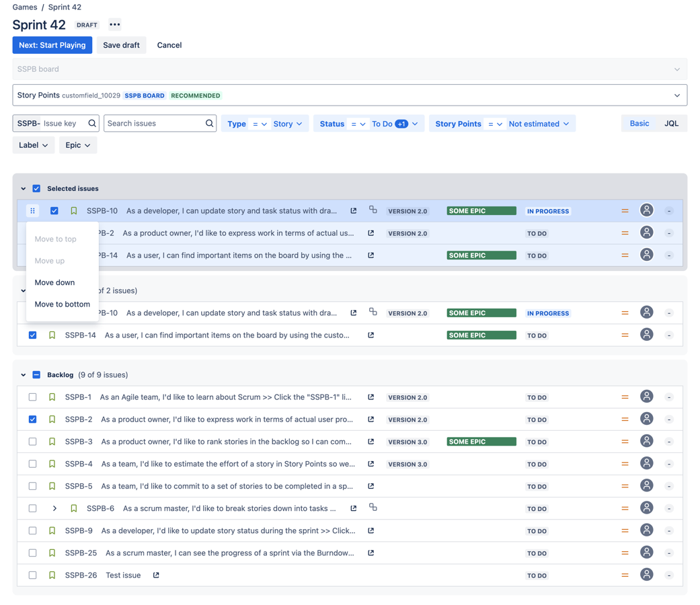Open the Epic filter dropdown
700x605 pixels.
point(78,145)
